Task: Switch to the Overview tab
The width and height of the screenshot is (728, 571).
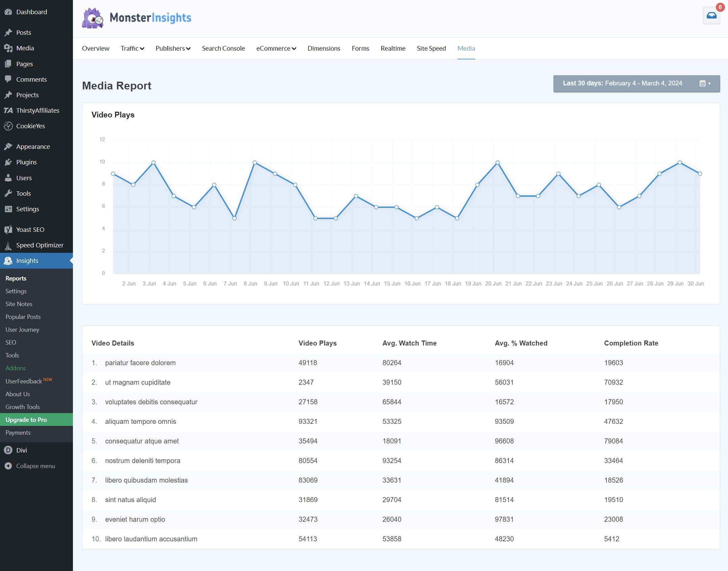Action: coord(96,48)
